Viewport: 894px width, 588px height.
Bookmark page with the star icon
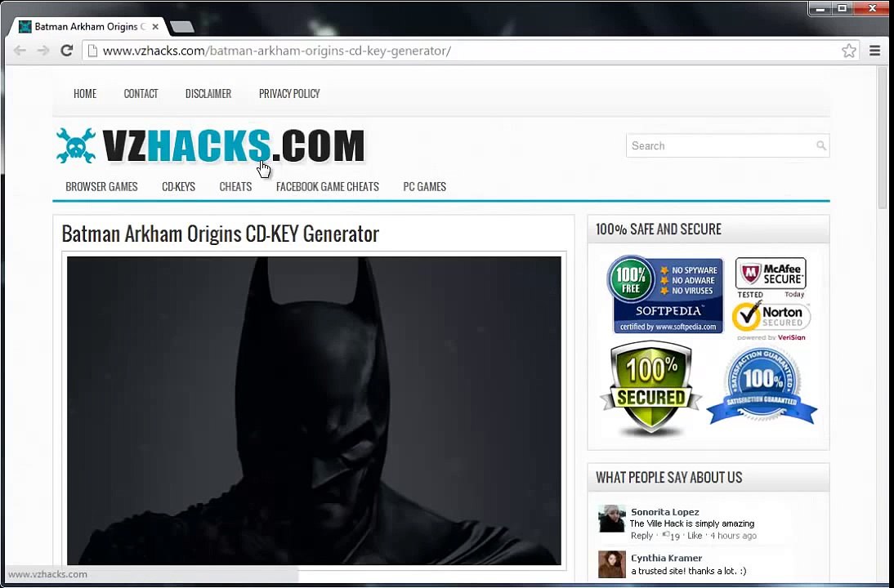848,51
